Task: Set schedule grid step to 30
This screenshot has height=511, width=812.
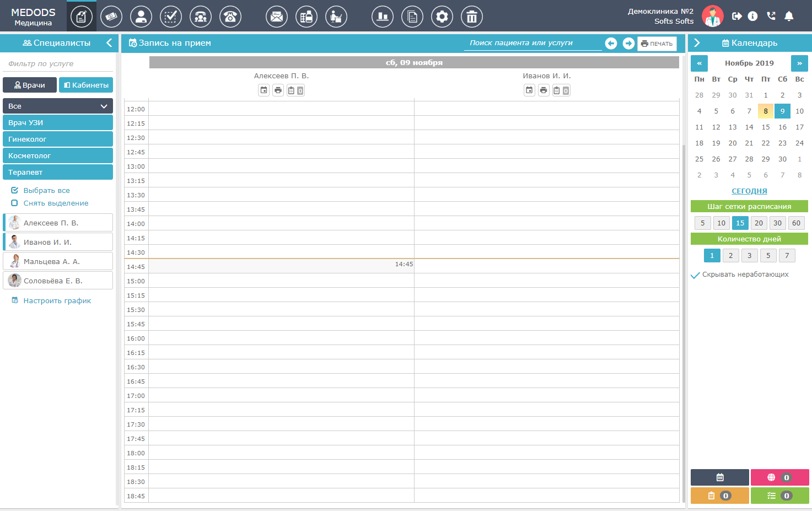Action: 777,223
